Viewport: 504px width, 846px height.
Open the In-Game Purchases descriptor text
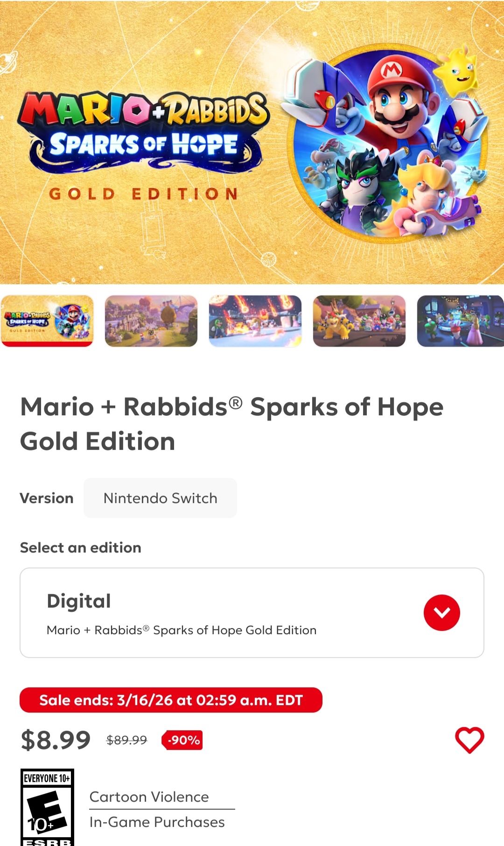coord(157,822)
